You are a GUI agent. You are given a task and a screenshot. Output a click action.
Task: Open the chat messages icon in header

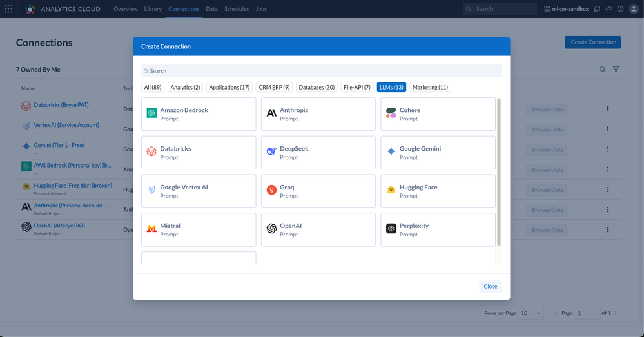(597, 8)
